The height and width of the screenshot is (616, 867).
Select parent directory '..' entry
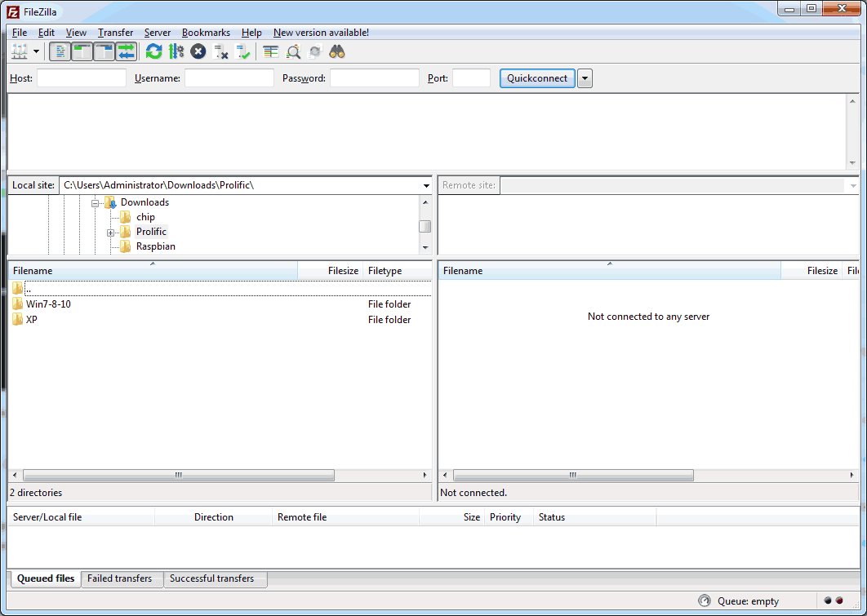click(221, 288)
